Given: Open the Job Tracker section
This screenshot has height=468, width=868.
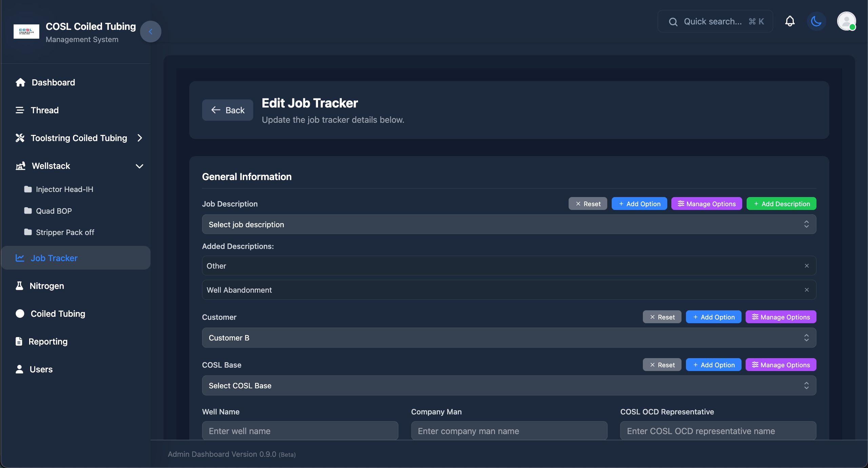Looking at the screenshot, I should [54, 258].
